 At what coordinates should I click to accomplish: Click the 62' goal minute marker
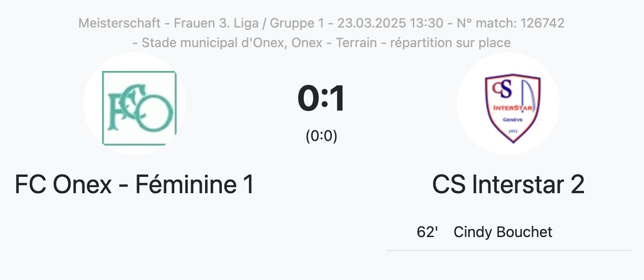click(427, 232)
